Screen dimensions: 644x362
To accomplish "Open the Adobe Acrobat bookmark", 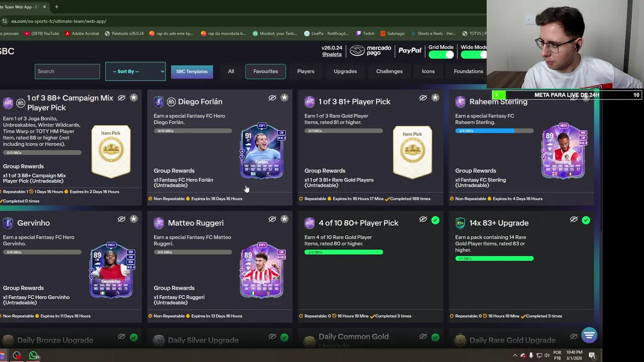I will point(82,34).
